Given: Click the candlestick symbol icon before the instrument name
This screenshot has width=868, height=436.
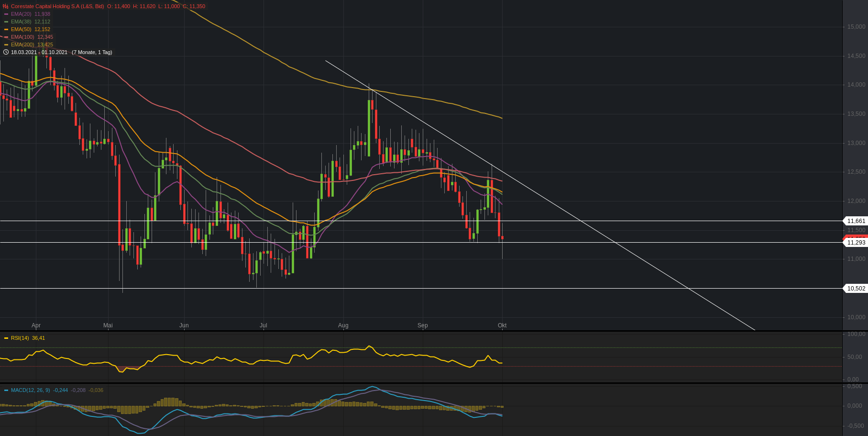Looking at the screenshot, I should [x=6, y=7].
